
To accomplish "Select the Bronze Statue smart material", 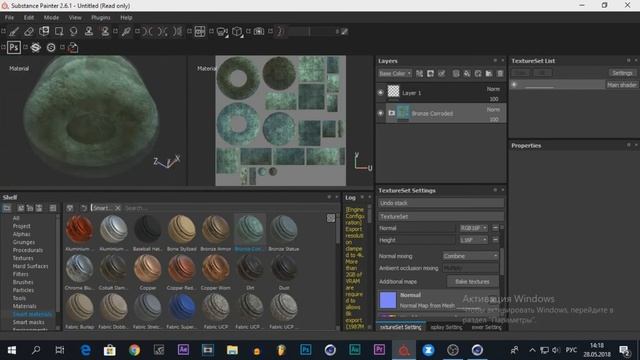I will pos(284,230).
